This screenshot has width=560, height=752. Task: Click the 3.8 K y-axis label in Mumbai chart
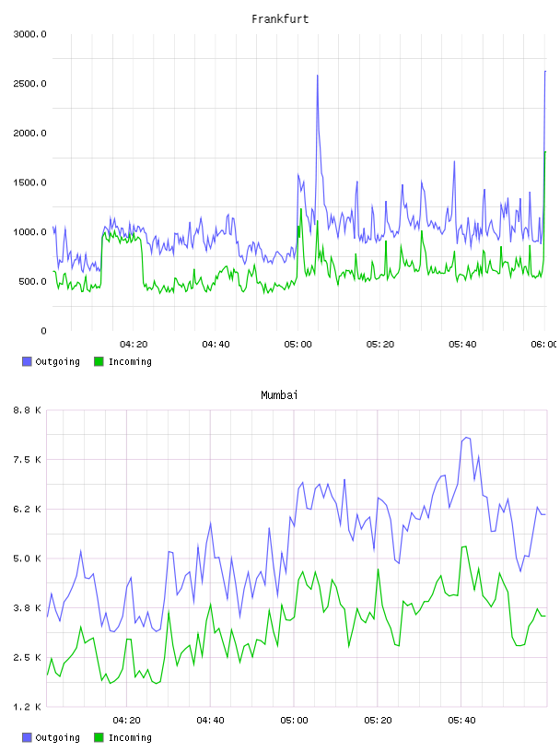pyautogui.click(x=27, y=608)
